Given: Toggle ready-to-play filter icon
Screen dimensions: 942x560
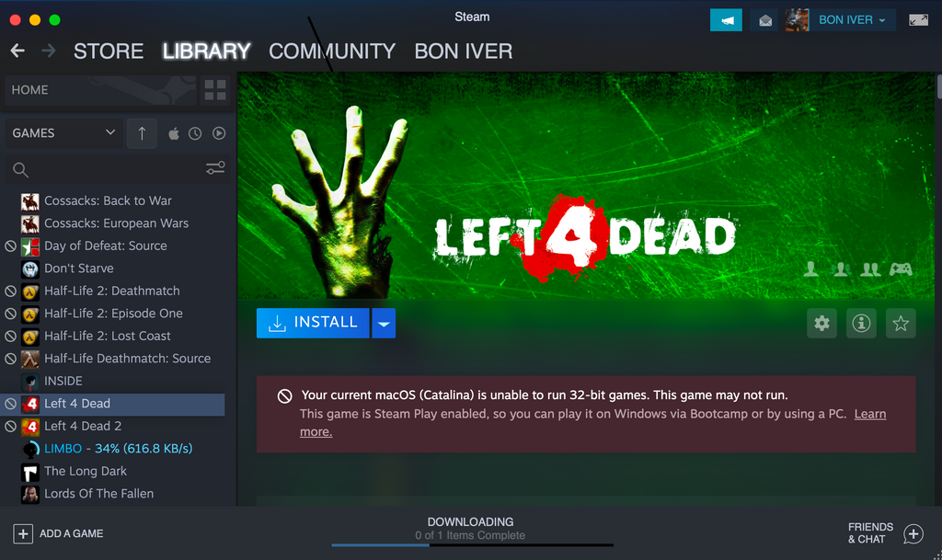Looking at the screenshot, I should (219, 133).
